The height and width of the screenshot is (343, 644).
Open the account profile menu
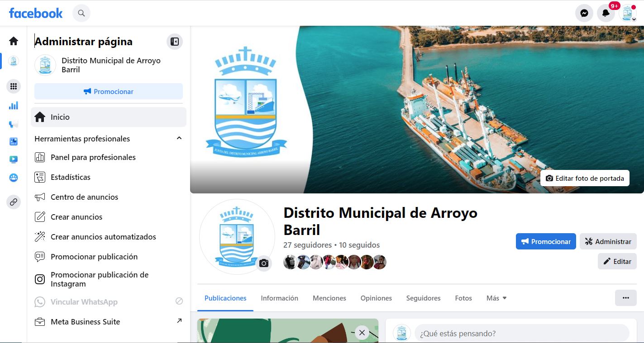628,13
